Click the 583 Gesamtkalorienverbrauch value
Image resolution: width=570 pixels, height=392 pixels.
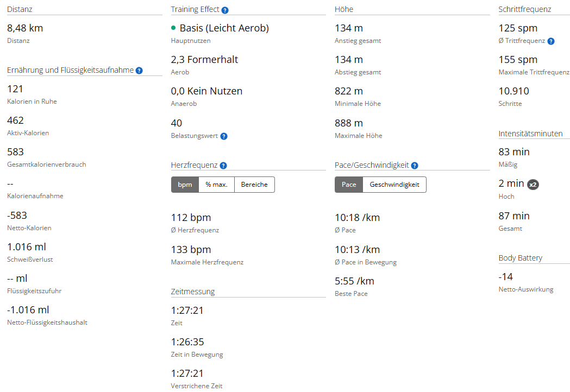point(16,152)
